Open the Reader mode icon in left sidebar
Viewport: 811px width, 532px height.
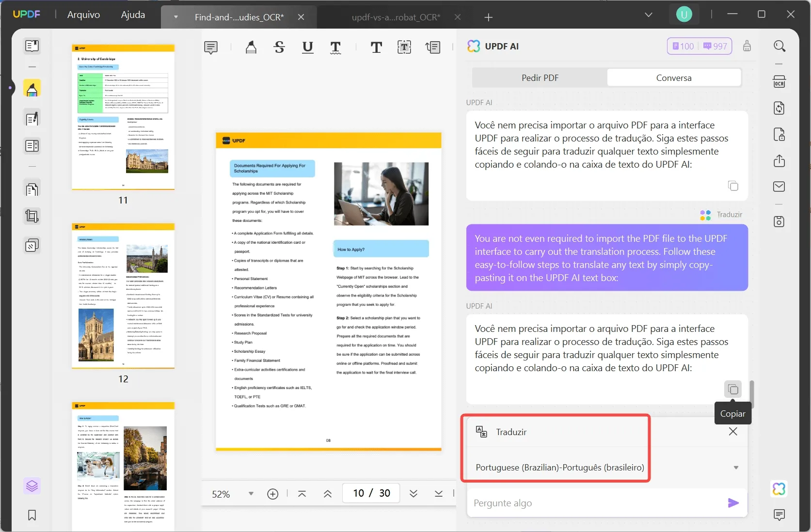32,46
